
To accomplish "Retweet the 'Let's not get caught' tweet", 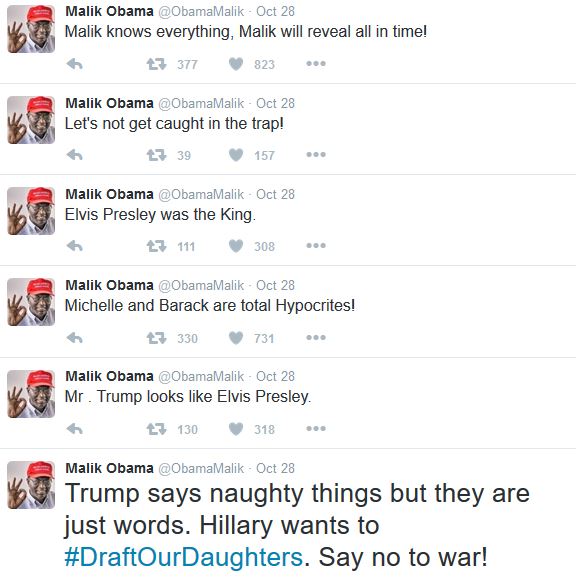I will pos(156,155).
